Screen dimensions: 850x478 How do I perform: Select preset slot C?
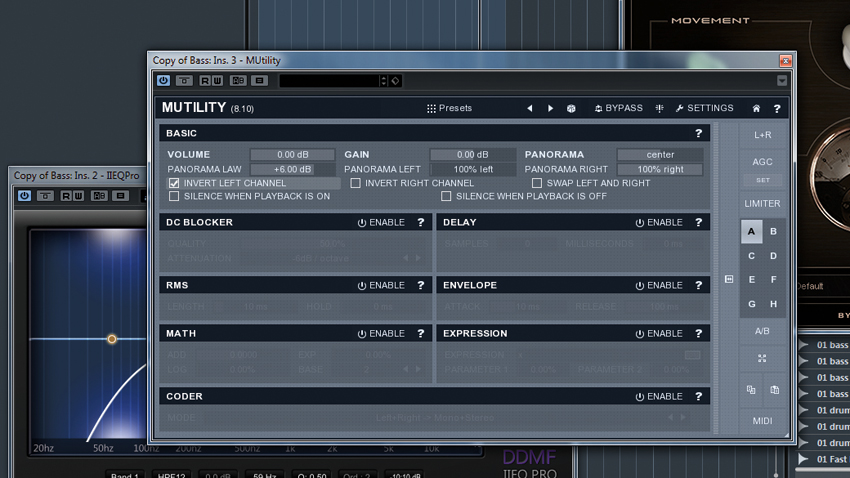(x=751, y=256)
